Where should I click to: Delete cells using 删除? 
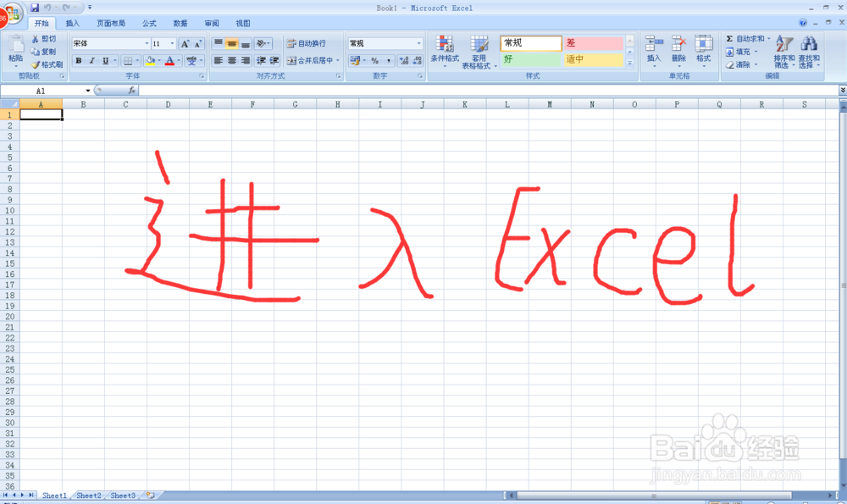pyautogui.click(x=678, y=52)
